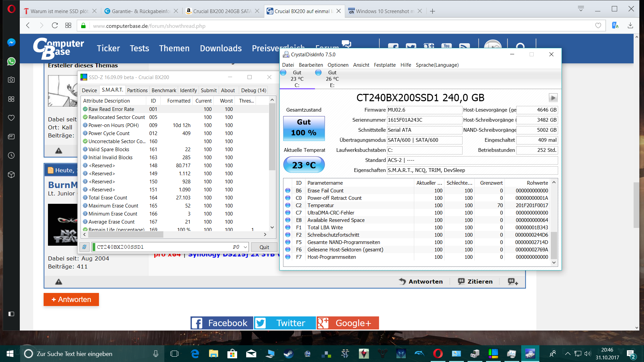
Task: Open Opera history clock icon
Action: 11,156
